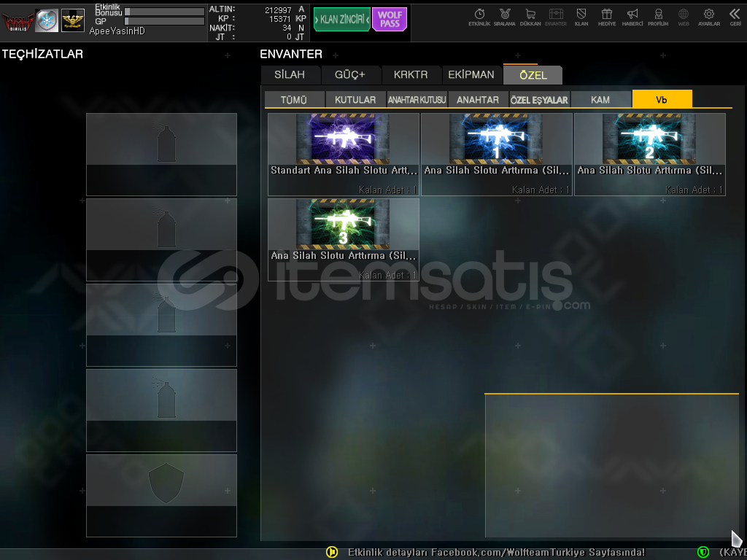Click the fourth spray can equipment slot
Screen dimensions: 747x560
(161, 410)
